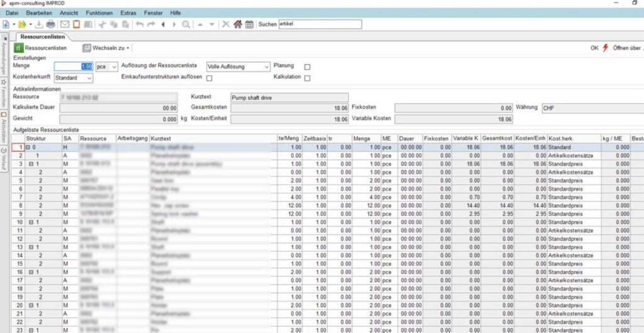Open dropdown arrow beside new document icon
644x333 pixels.
tap(14, 25)
